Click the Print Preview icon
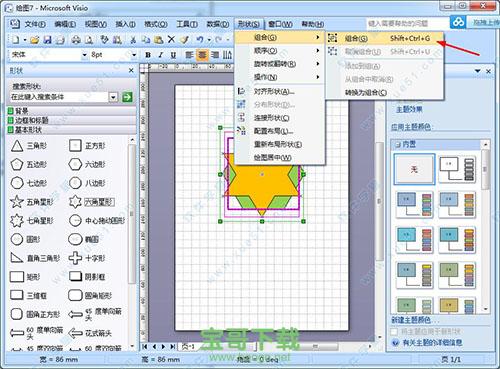500x369 pixels. click(89, 40)
